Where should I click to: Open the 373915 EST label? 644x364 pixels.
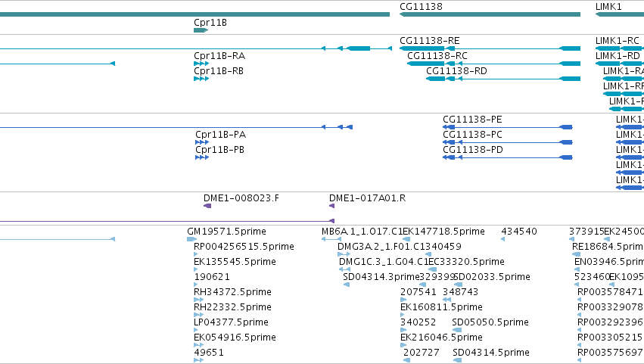(586, 232)
